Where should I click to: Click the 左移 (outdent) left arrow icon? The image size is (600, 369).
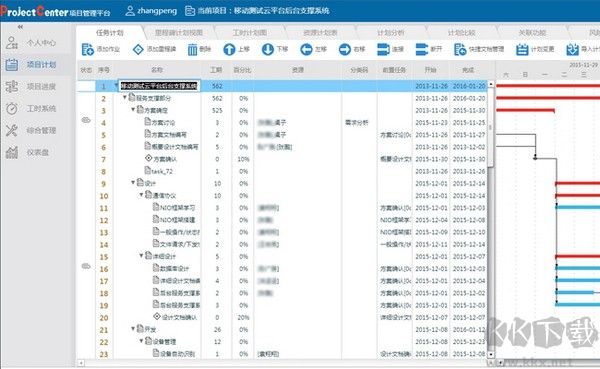tap(306, 49)
